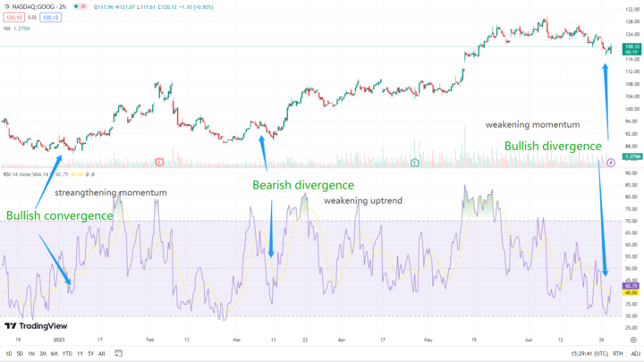Click the weakening momentum note
The image size is (644, 362).
pos(533,124)
